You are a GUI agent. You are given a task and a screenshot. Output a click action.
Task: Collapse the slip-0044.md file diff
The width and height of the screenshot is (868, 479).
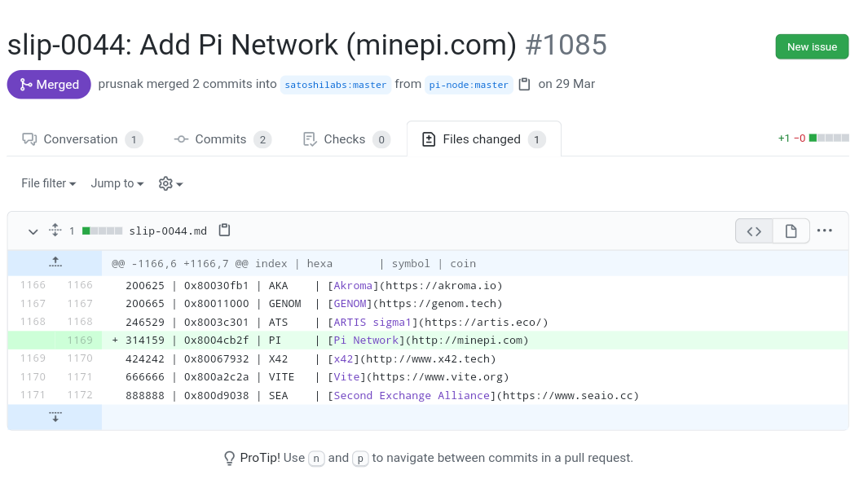pos(33,231)
